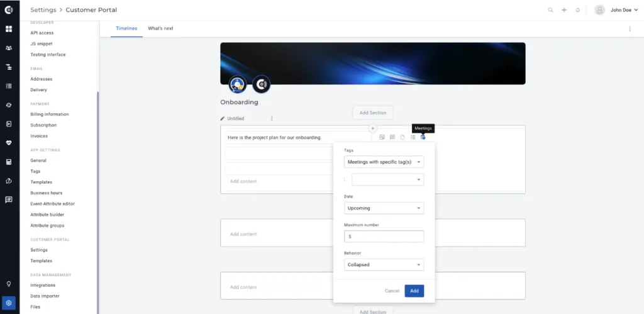Open the dashboard grid icon in left sidebar
Viewport: 644px width, 314px height.
(9, 29)
